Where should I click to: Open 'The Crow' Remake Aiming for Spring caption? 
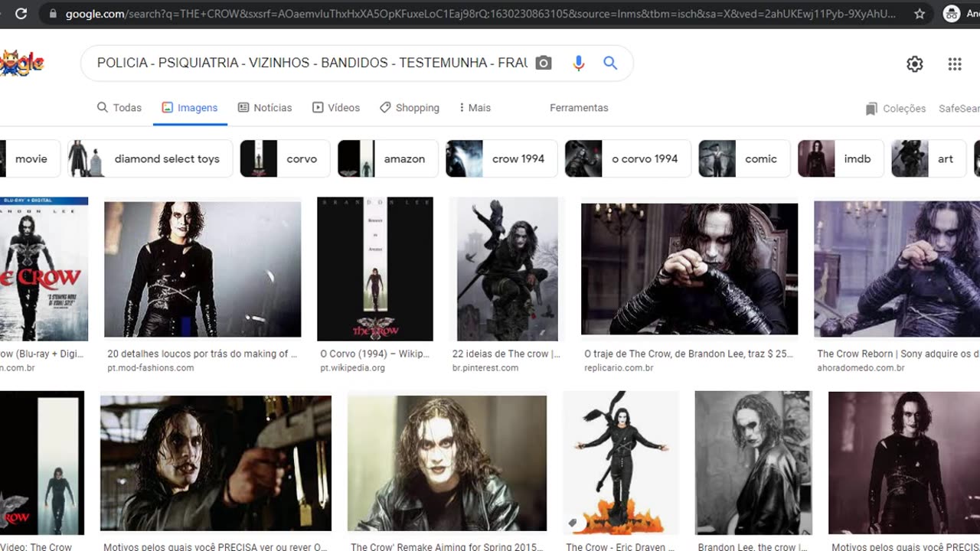[x=446, y=546]
